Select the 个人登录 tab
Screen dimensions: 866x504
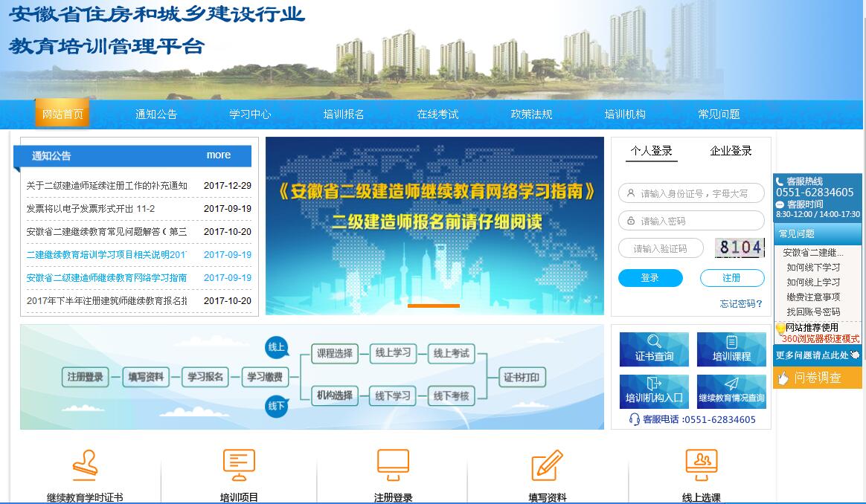(651, 151)
